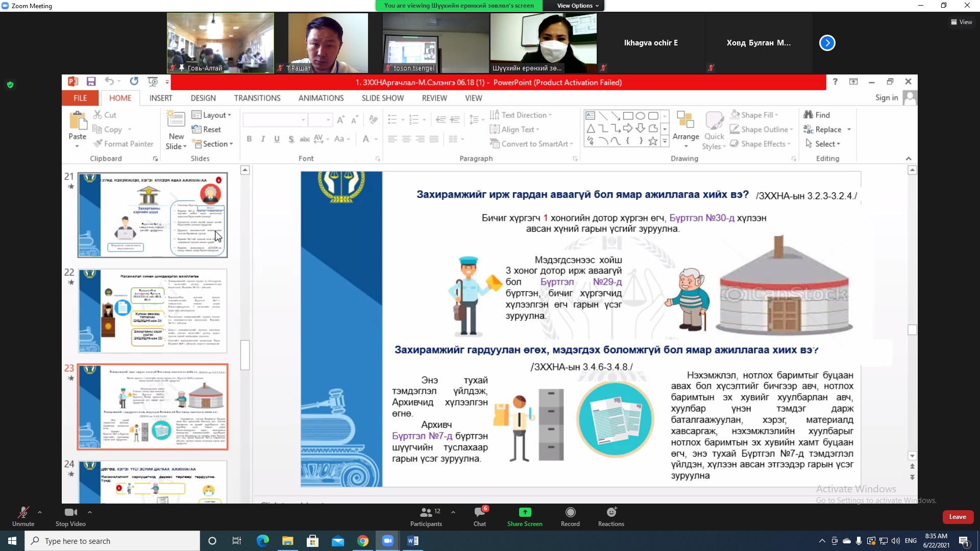This screenshot has height=551, width=980.
Task: Click the Arrange button
Action: [685, 130]
